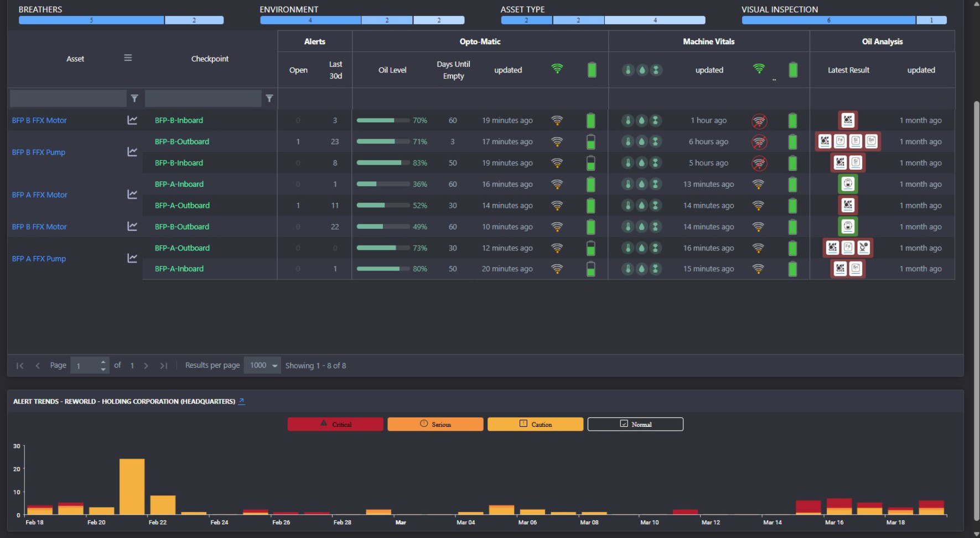The height and width of the screenshot is (538, 980).
Task: Toggle the Critical alert legend filter
Action: coord(335,424)
